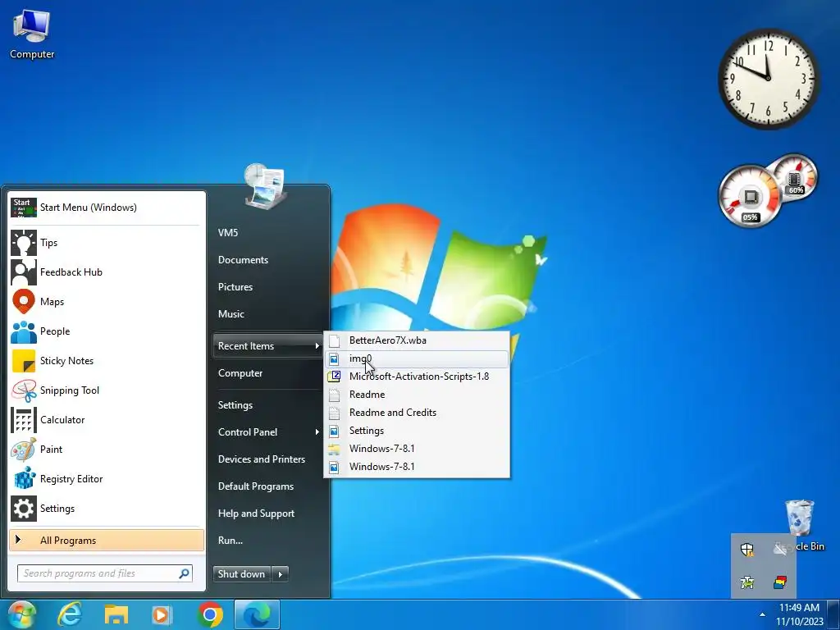Open Settings in the Start menu right pane
Screen dimensions: 840x630
[x=235, y=405]
